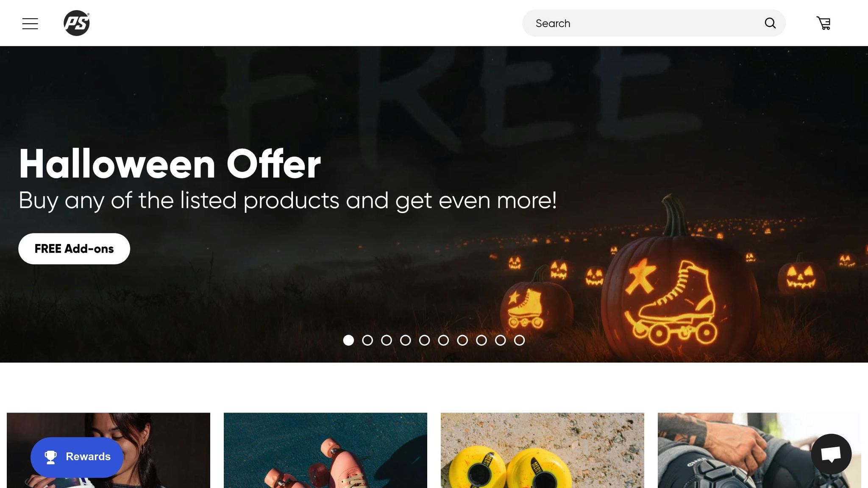
Task: Open the Rewards panel button
Action: coord(77,457)
